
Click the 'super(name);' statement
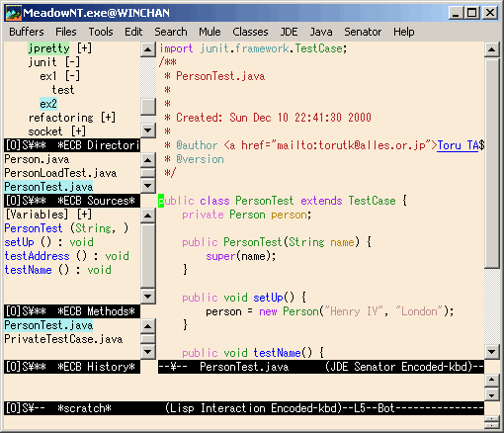click(241, 256)
